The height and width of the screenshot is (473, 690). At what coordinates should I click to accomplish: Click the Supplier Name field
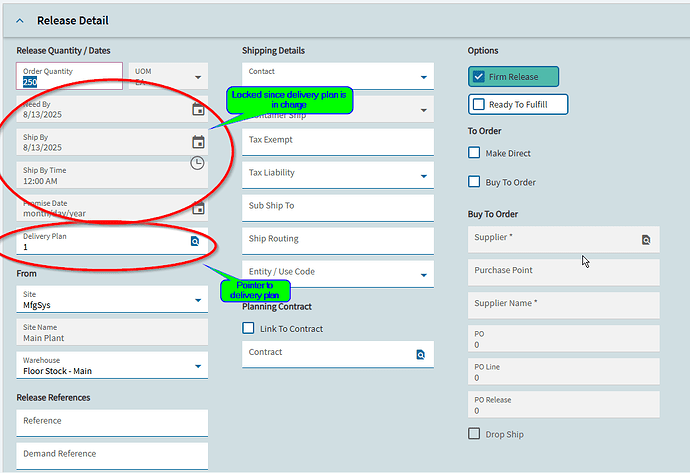564,305
